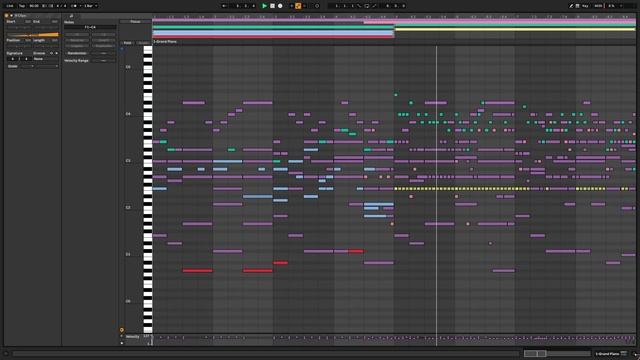Screen dimensions: 640x360
Task: Open the Groove None dropdown
Action: (45, 59)
